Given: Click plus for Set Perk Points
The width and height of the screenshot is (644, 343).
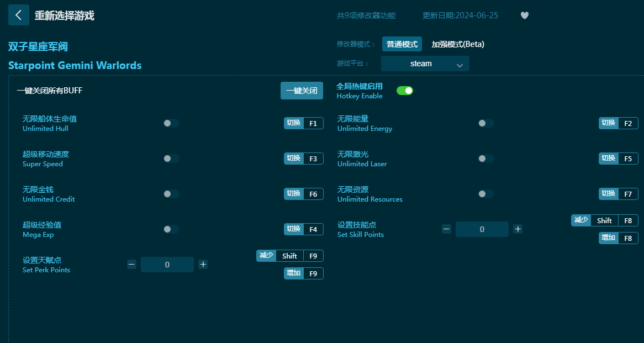Looking at the screenshot, I should 203,265.
